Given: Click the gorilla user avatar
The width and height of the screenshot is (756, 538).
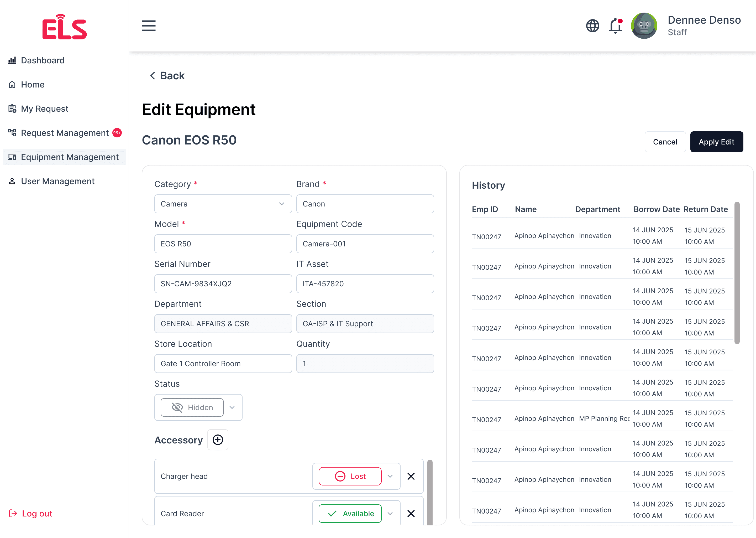Looking at the screenshot, I should pyautogui.click(x=644, y=26).
